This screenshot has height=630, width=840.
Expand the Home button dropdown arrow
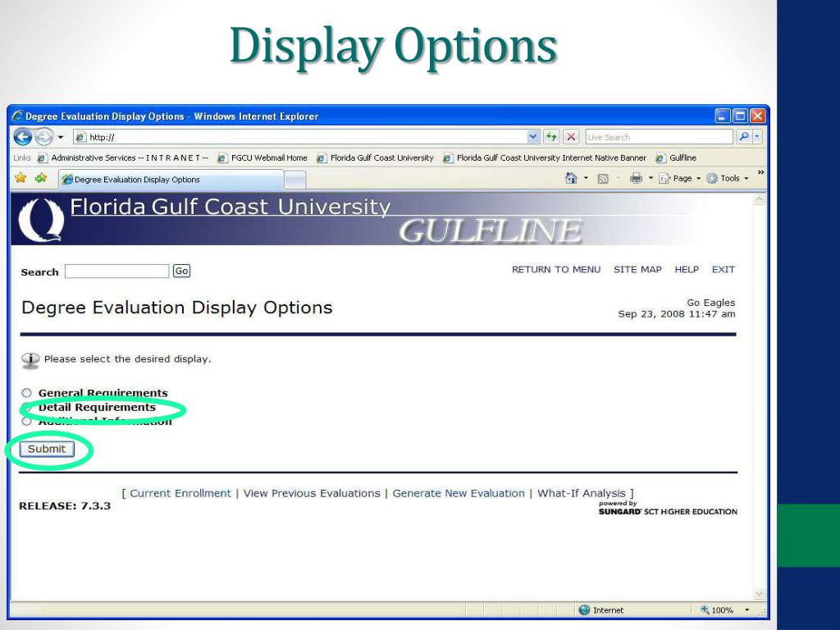[x=586, y=178]
